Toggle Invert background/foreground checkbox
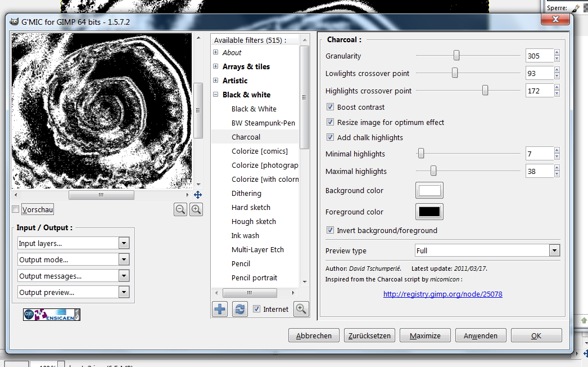 pos(331,230)
